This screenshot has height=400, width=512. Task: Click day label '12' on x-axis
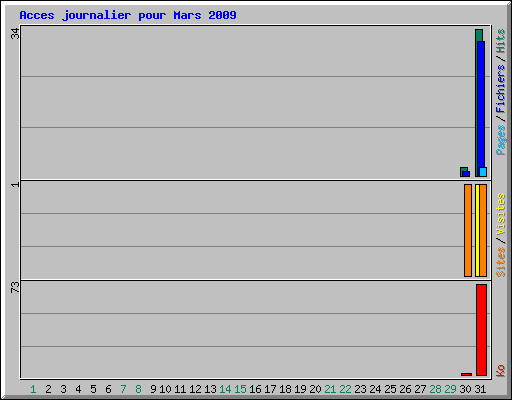coord(195,389)
